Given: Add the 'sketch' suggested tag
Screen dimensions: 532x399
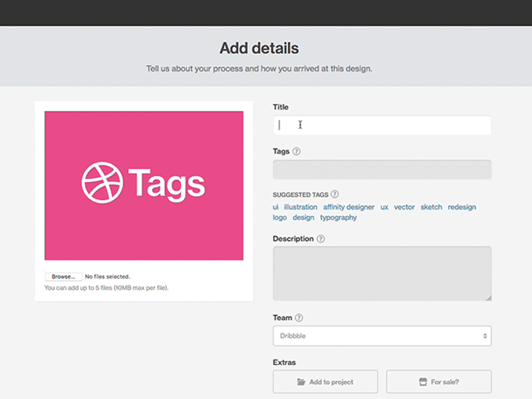Looking at the screenshot, I should (431, 207).
